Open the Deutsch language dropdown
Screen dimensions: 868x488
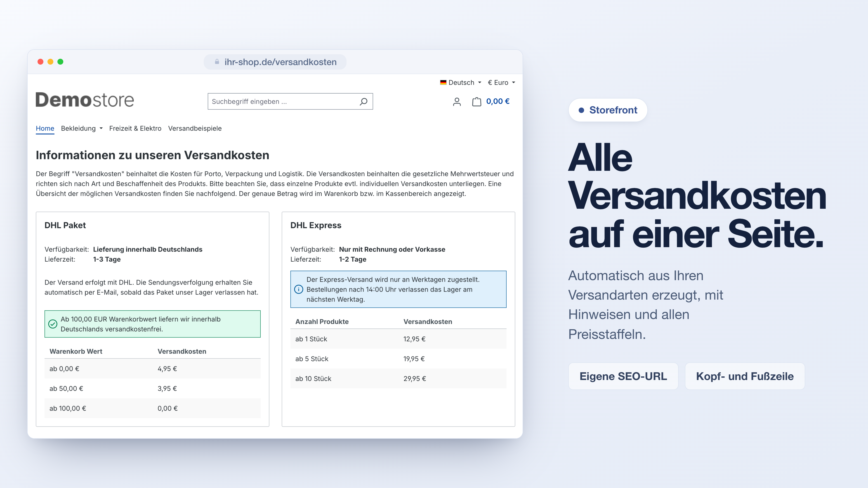pos(461,82)
